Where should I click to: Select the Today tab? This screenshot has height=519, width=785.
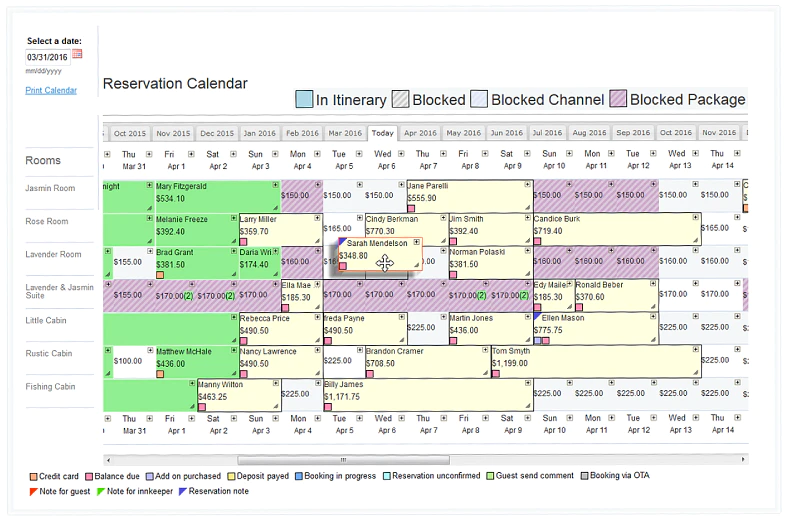[382, 133]
